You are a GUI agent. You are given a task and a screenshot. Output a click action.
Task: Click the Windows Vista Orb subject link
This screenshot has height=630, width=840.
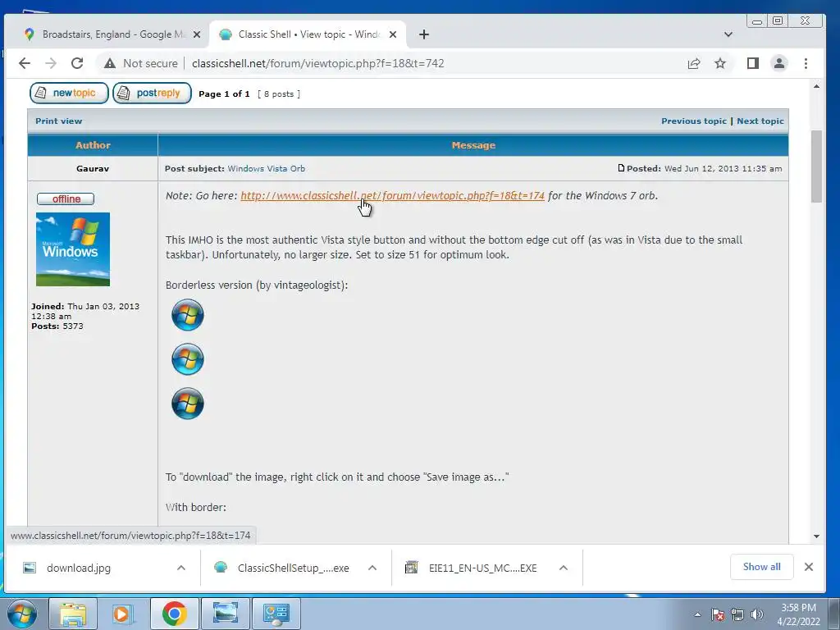click(267, 168)
